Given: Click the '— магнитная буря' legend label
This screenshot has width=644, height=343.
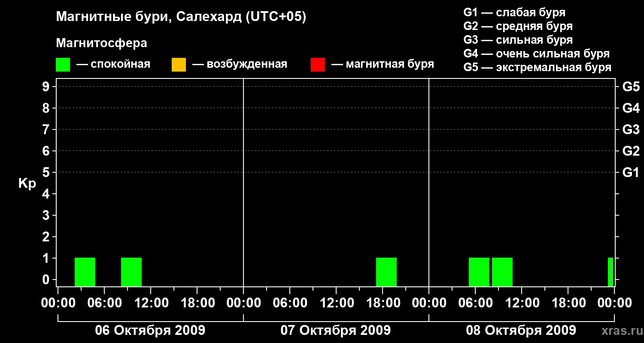Looking at the screenshot, I should coord(383,64).
